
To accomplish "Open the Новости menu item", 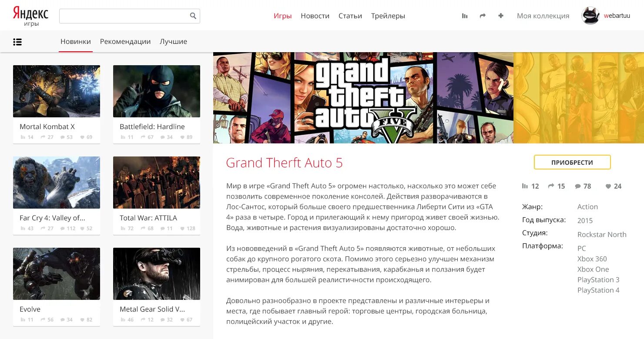I will coord(315,16).
